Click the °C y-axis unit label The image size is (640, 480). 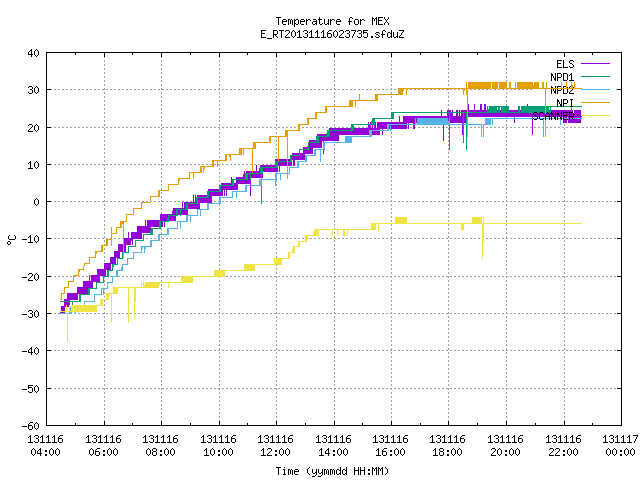11,240
